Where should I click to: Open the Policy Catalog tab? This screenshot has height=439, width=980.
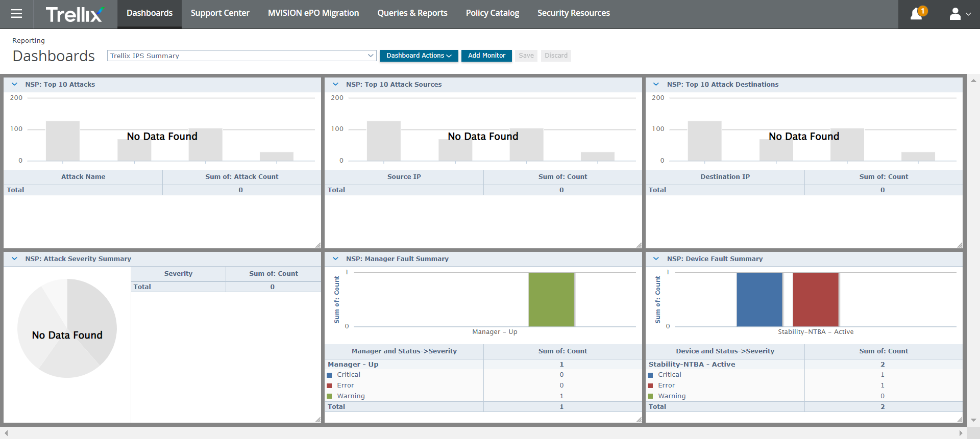tap(493, 14)
